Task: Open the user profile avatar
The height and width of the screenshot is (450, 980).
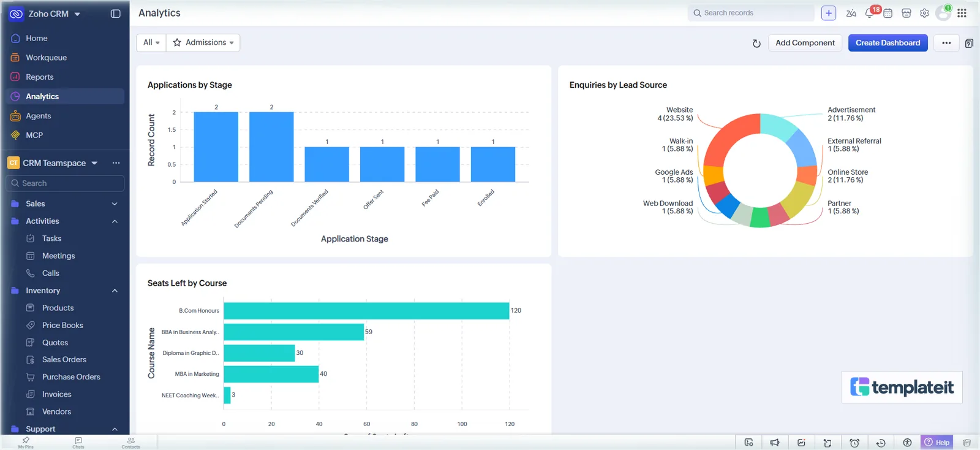Action: pyautogui.click(x=943, y=13)
